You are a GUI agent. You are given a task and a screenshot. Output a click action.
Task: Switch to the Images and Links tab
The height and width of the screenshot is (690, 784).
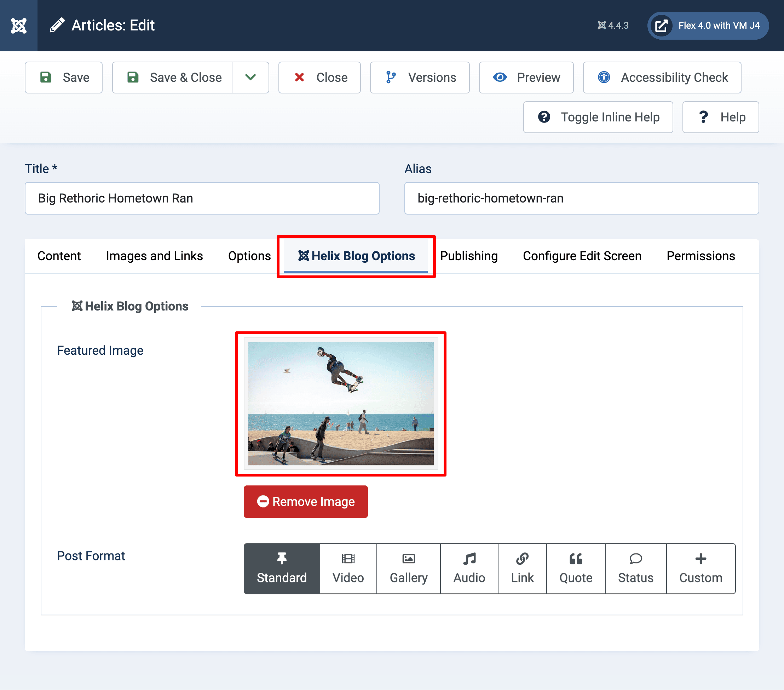click(154, 256)
